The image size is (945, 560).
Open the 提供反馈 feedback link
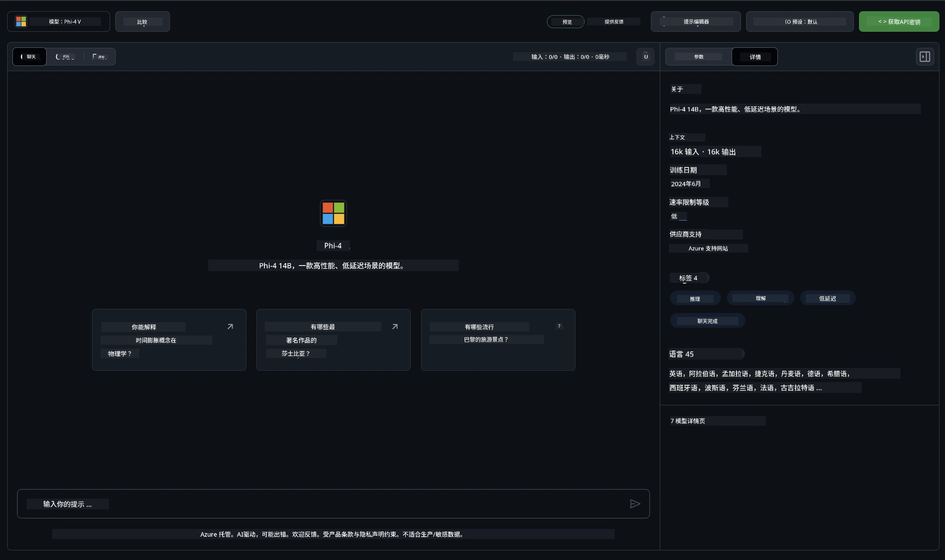(614, 22)
